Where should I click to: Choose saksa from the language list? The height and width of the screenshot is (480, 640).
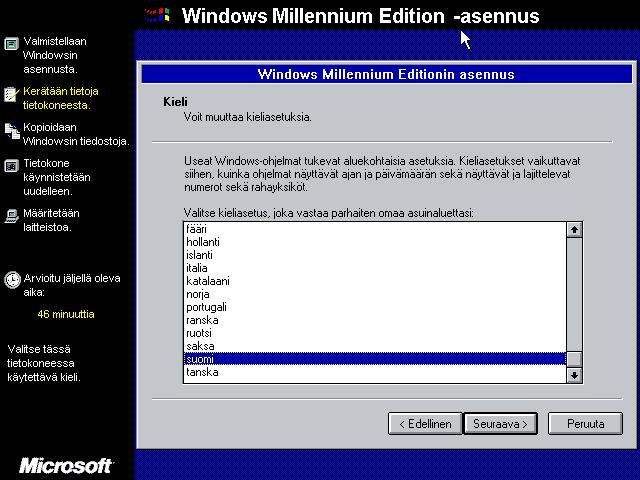[375, 347]
